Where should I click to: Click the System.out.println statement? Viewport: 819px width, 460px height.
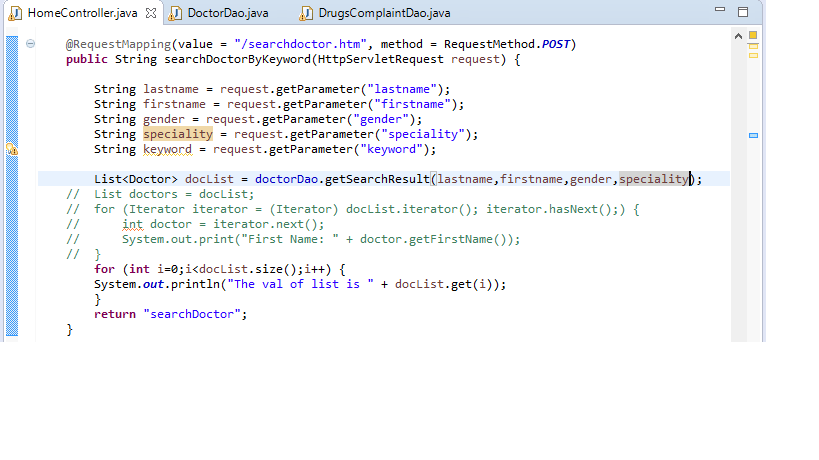click(300, 285)
